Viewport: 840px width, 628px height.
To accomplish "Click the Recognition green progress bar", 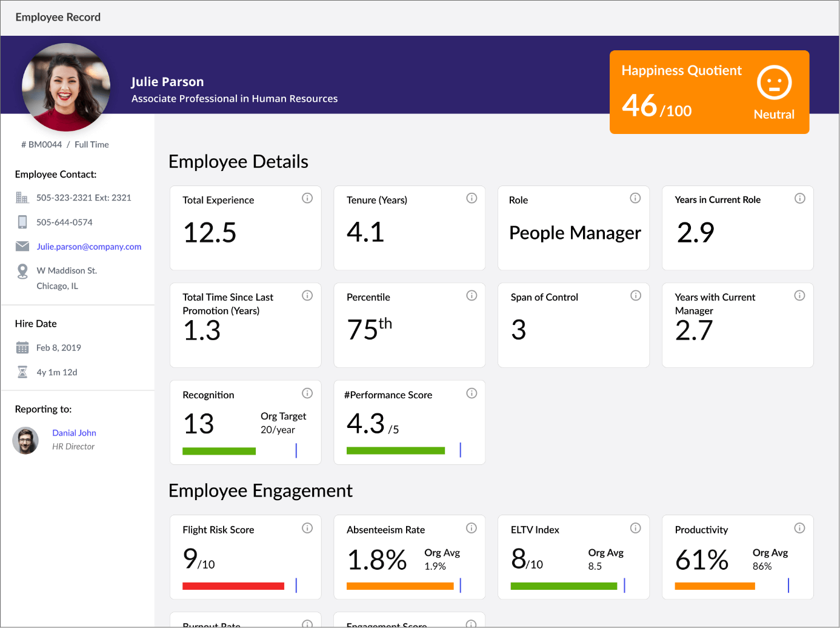I will click(x=219, y=451).
